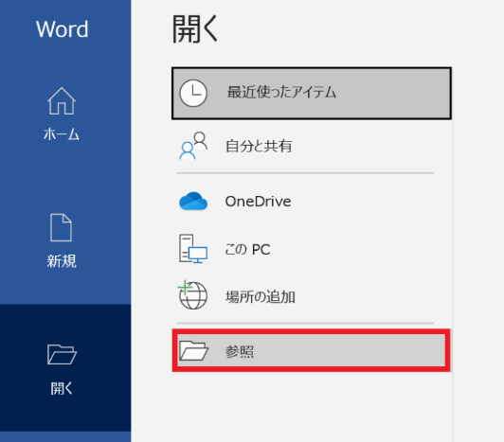This screenshot has width=504, height=442.
Task: Click the OneDrive cloud icon
Action: (193, 201)
